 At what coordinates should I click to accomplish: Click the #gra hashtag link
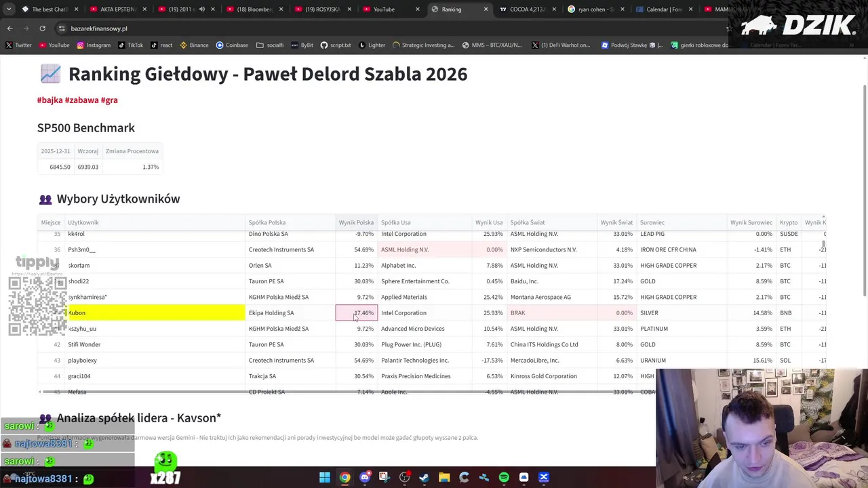click(x=109, y=100)
